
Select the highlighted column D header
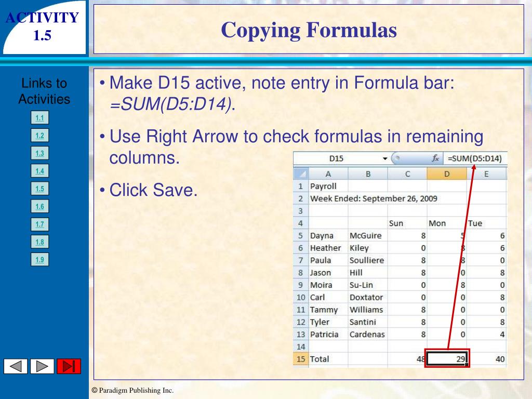447,174
